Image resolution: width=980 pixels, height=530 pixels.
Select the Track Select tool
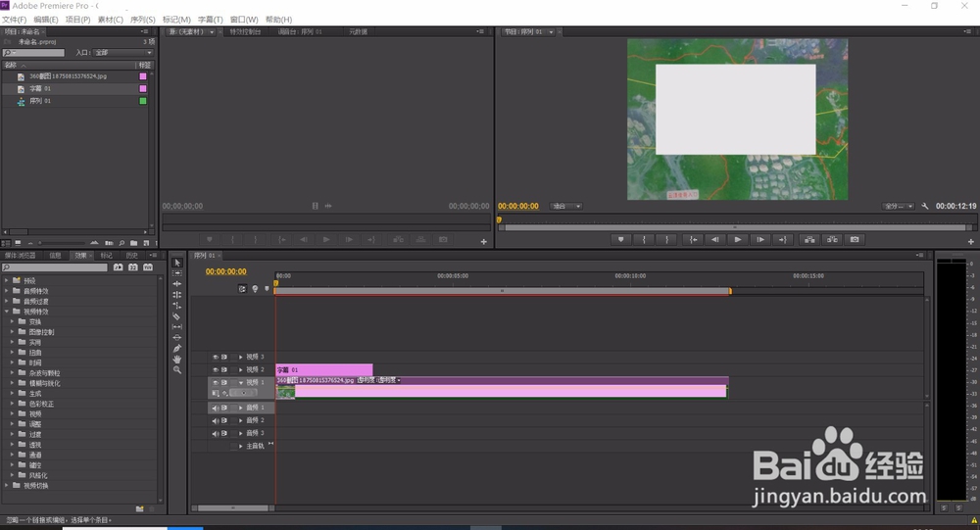tap(177, 273)
